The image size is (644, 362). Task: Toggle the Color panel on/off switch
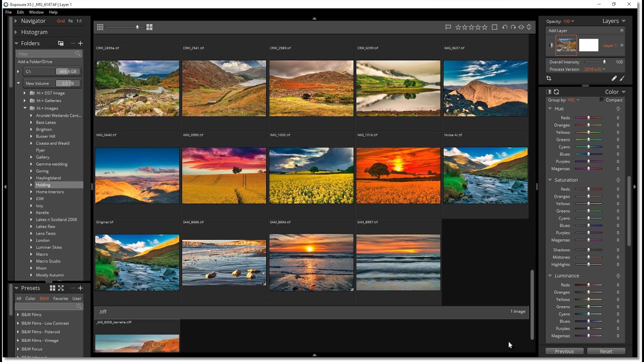coord(548,92)
